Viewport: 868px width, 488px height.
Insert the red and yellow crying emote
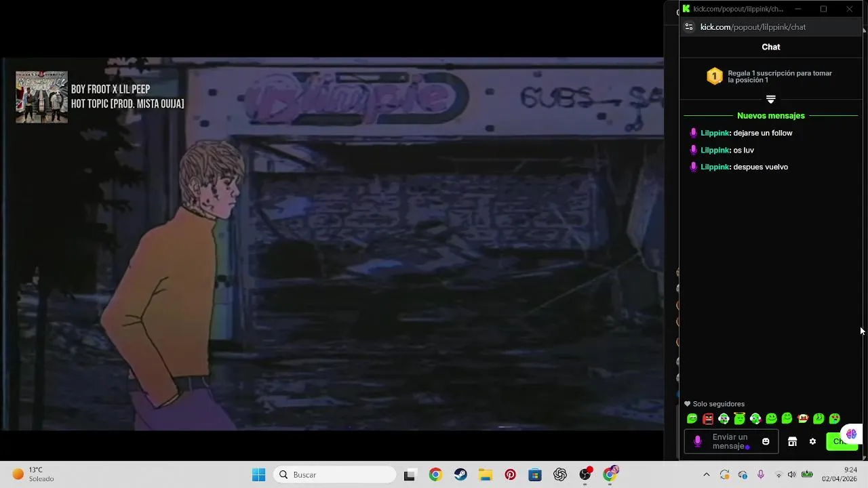pos(803,419)
